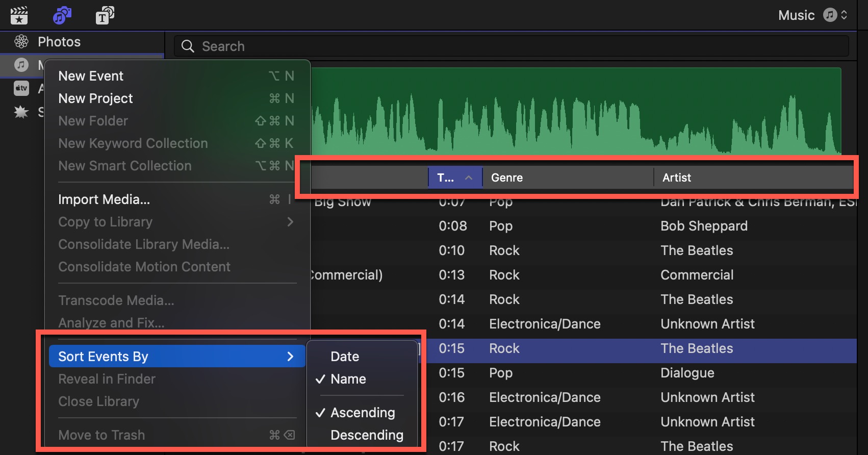Click the green audio waveform preview
Screen dimensions: 868x455
[576, 111]
